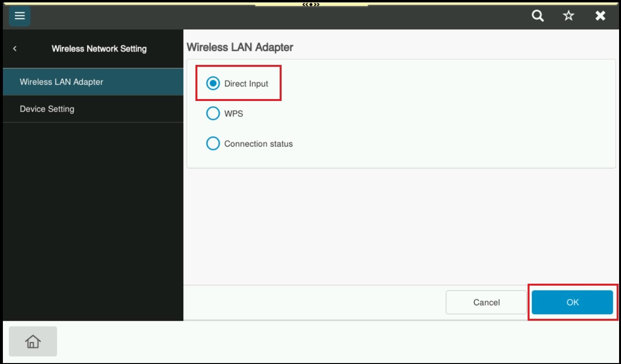Select the Direct Input radio button

pos(213,84)
